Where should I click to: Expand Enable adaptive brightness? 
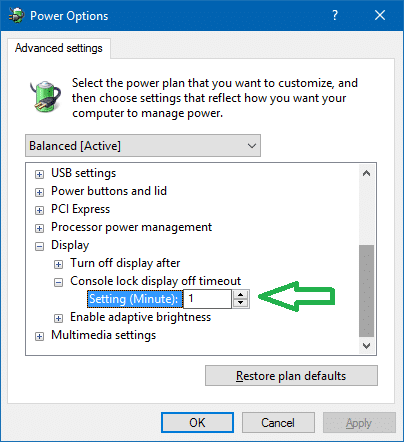click(58, 318)
